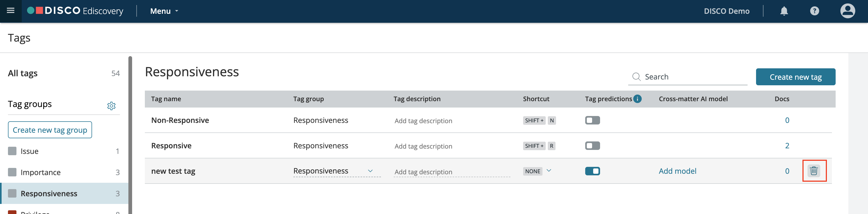Select the Responsiveness tag group

tap(64, 194)
